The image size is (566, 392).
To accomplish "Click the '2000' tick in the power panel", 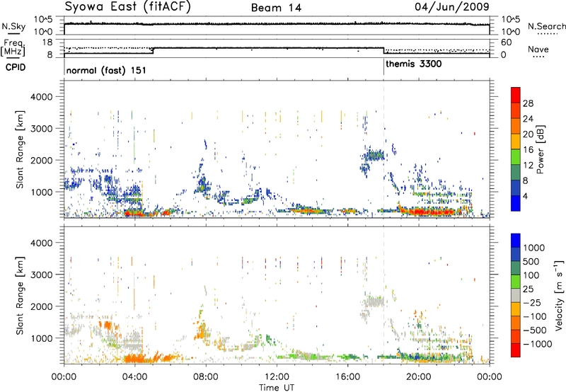I will pos(41,160).
